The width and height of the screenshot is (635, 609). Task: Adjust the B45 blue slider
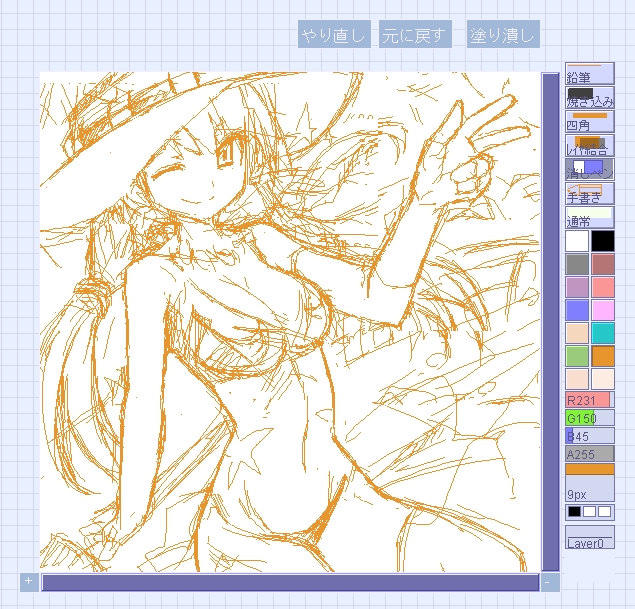coord(590,436)
